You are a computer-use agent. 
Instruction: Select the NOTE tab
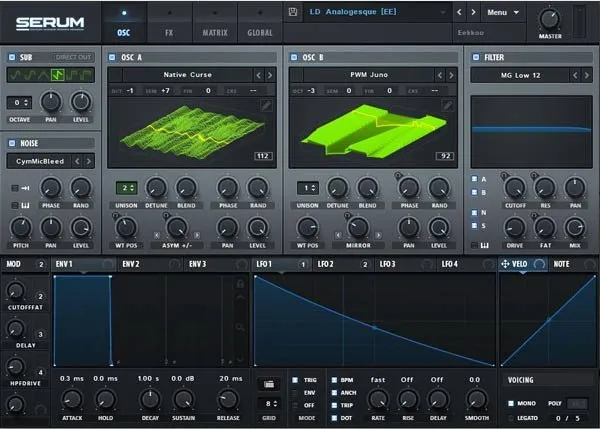(x=573, y=264)
